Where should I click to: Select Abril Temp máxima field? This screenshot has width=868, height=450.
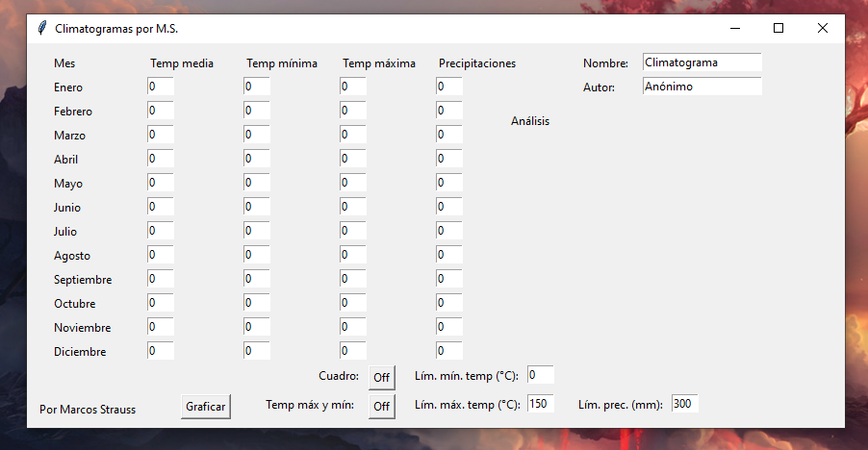pos(353,158)
